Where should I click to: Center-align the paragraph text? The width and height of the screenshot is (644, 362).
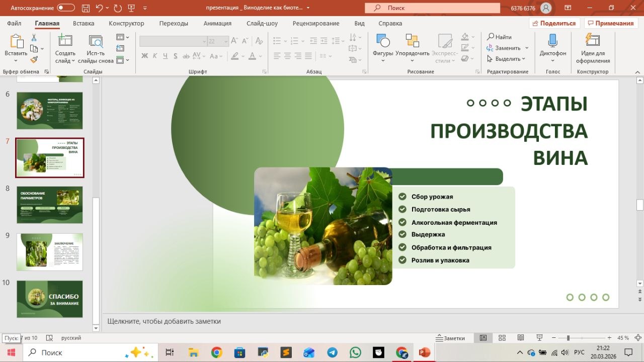click(288, 56)
